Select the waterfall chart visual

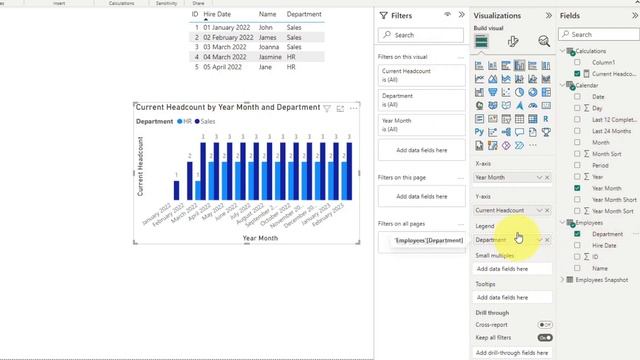coord(479,92)
